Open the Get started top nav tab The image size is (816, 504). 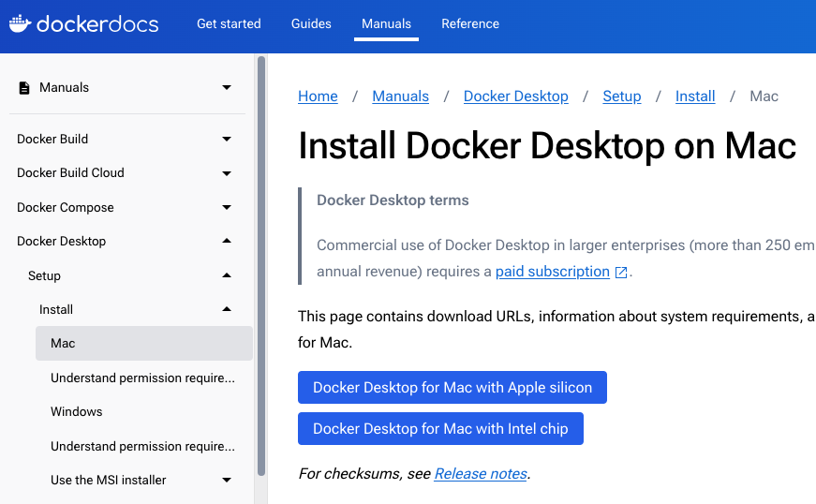(229, 24)
